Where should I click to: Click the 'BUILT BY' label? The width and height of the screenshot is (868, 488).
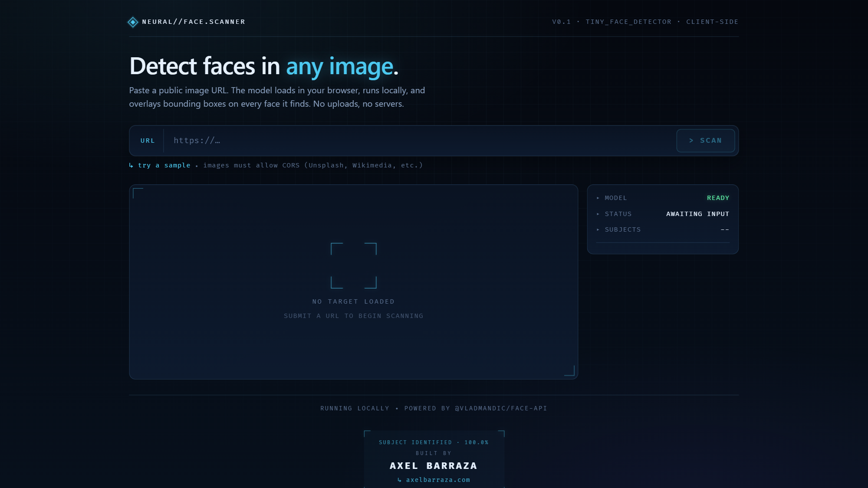434,453
